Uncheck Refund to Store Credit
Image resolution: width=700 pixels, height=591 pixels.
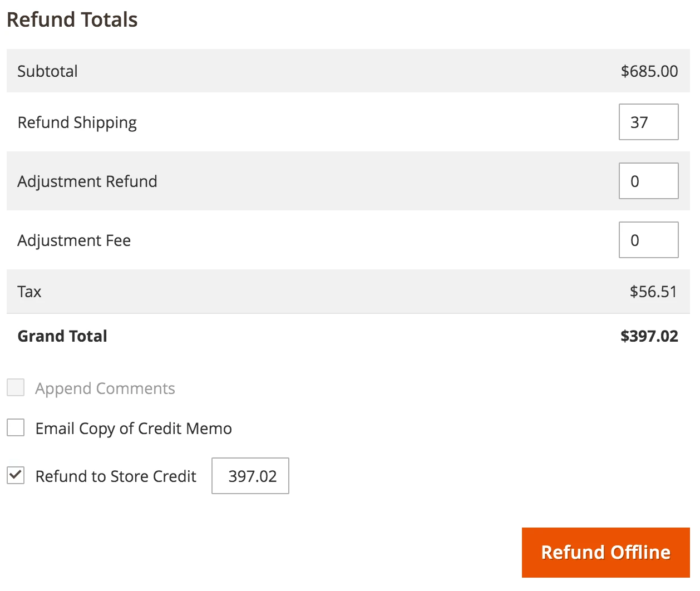[x=16, y=476]
